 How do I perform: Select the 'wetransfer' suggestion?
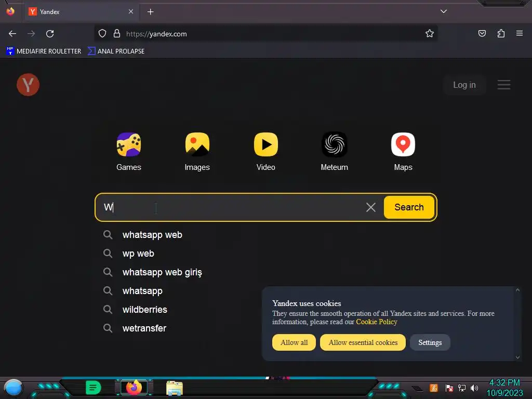pyautogui.click(x=144, y=328)
